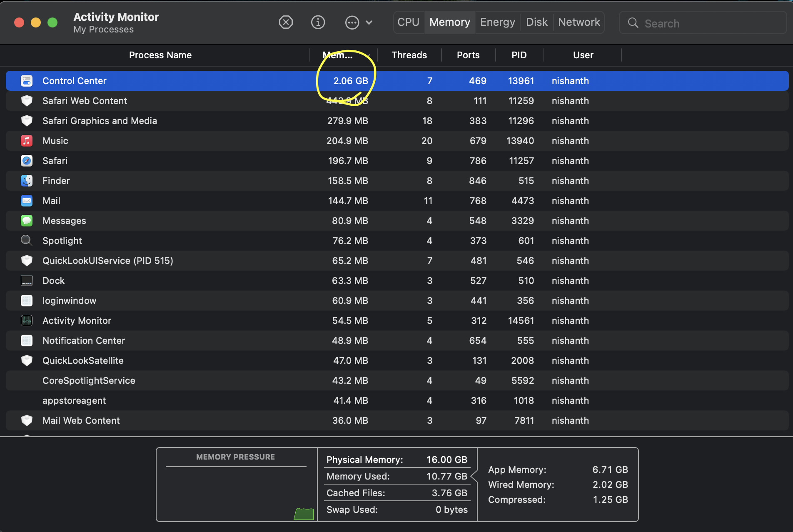The width and height of the screenshot is (793, 532).
Task: Switch to the Network tab
Action: click(579, 22)
